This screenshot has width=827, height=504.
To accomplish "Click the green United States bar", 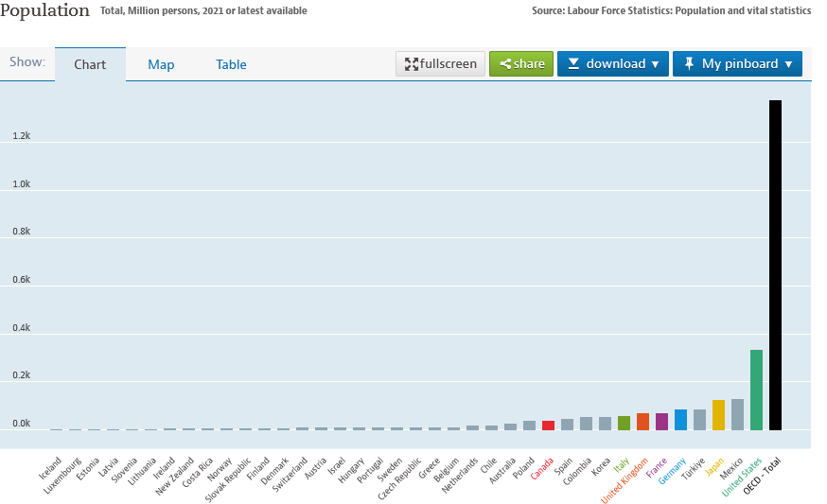I will 756,390.
